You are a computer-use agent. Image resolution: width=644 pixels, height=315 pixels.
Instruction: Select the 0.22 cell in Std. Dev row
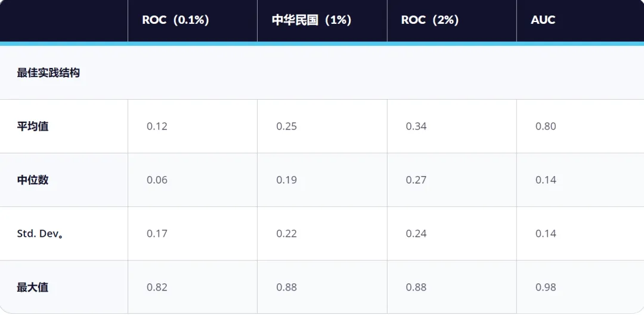[322, 234]
